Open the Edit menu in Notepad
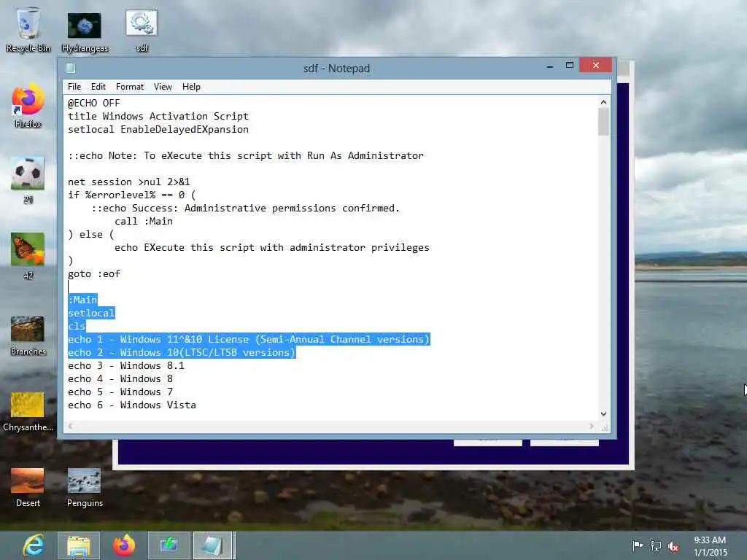 (98, 87)
